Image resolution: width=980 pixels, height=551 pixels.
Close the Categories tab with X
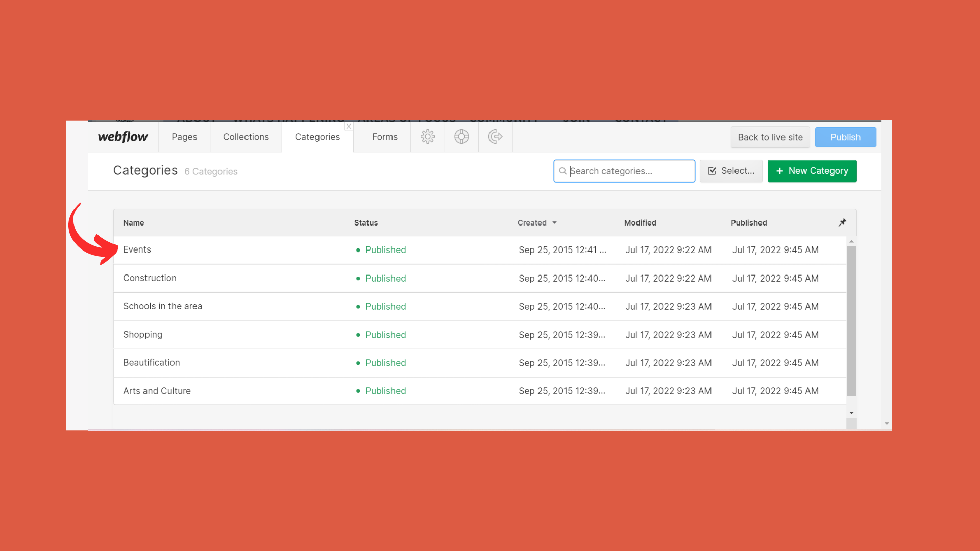(349, 127)
